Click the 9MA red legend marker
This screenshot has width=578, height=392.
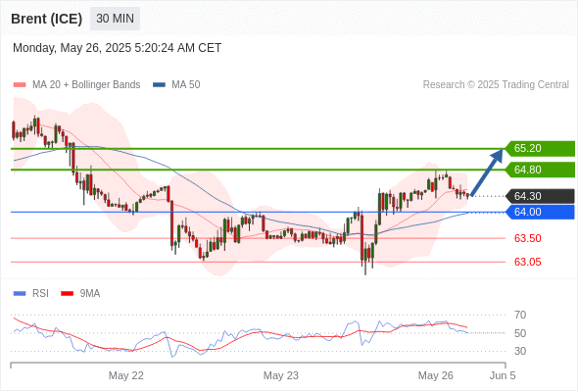click(x=67, y=294)
